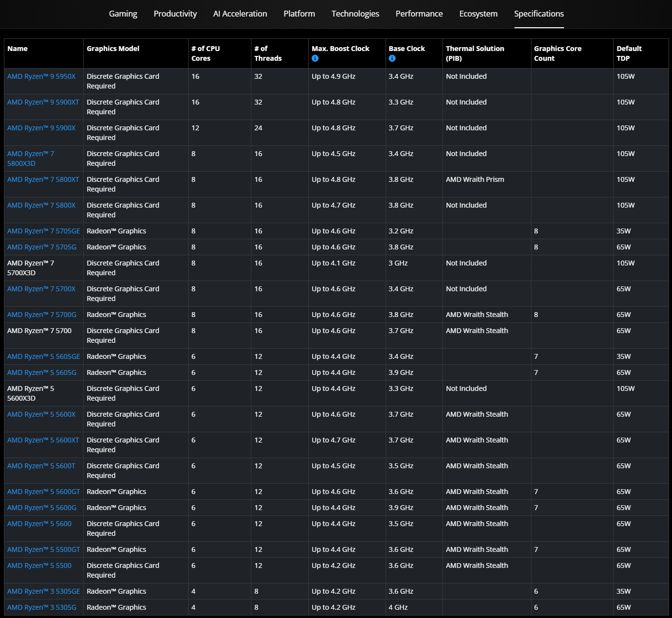Follow the AMD Ryzen 7 5705GE link
The width and height of the screenshot is (672, 618).
tap(44, 231)
